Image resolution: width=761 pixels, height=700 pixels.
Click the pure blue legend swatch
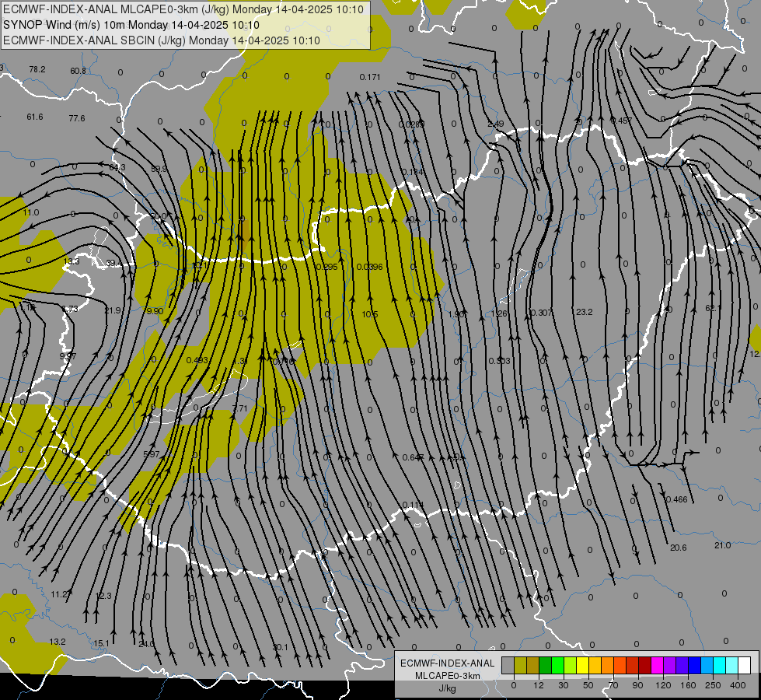(695, 666)
